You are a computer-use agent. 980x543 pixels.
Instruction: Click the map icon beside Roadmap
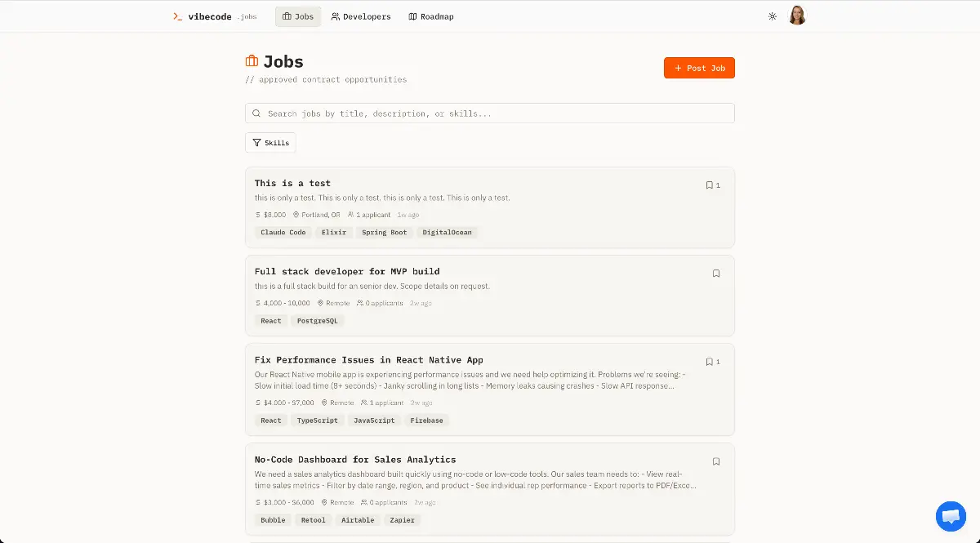coord(411,16)
